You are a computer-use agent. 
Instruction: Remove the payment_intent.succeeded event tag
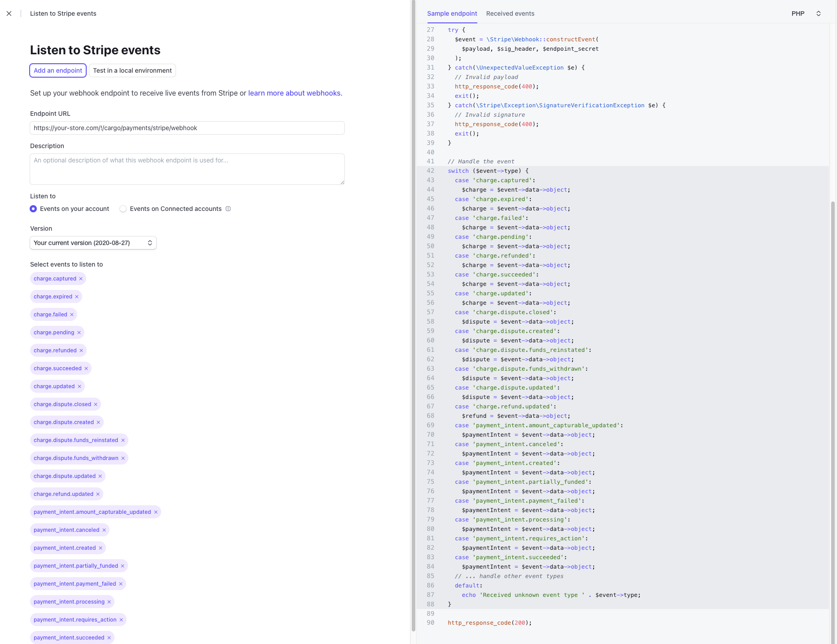109,638
